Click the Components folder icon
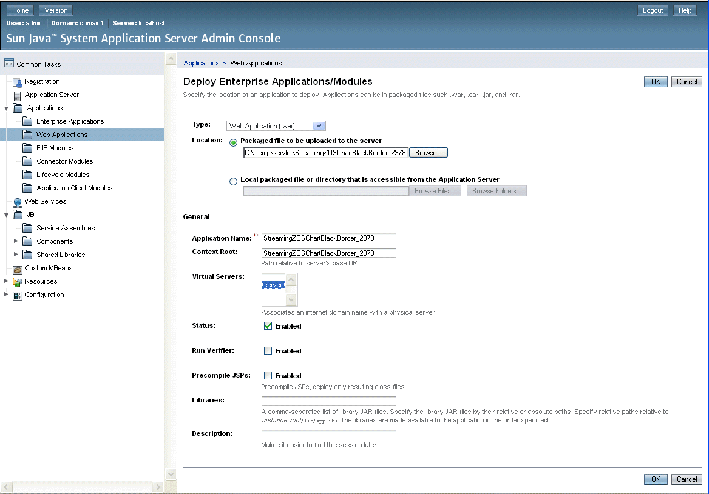The width and height of the screenshot is (709, 494). tap(27, 241)
